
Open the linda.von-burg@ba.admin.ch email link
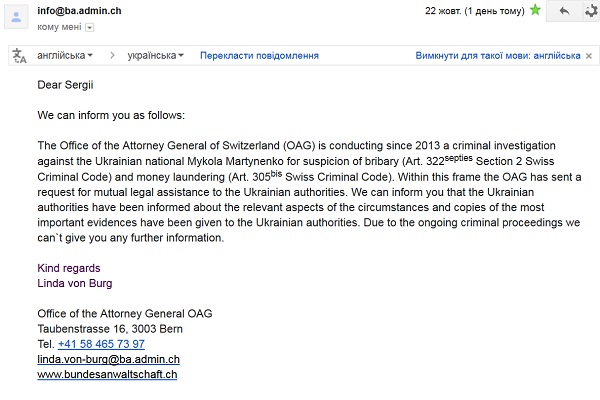click(x=107, y=358)
